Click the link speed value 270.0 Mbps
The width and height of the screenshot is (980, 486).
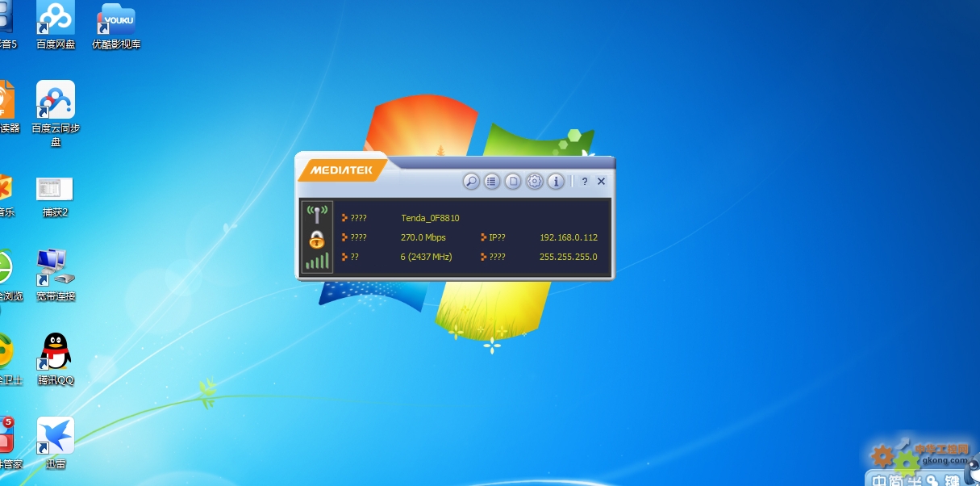click(423, 237)
